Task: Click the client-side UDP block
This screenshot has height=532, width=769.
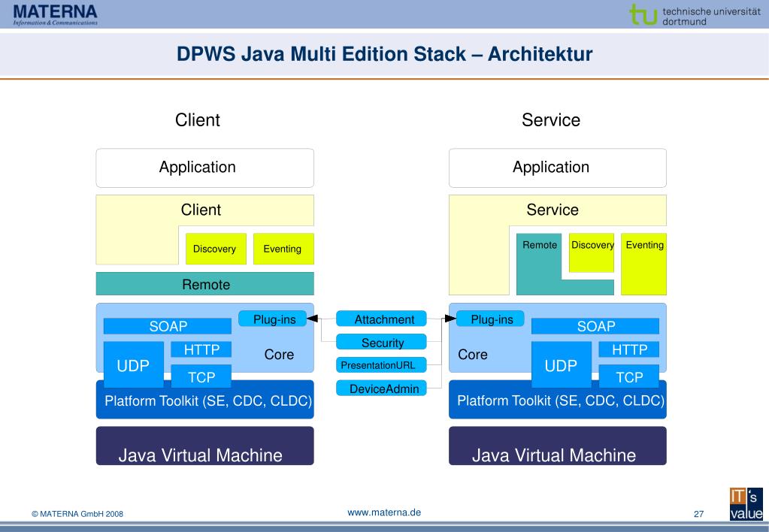Action: click(x=133, y=364)
